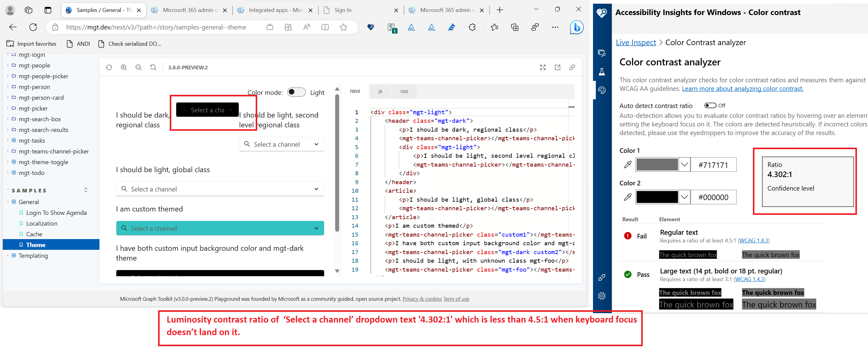Click the Color 1 eyedropper tool
Viewport: 868px width, 356px height.
[x=627, y=164]
